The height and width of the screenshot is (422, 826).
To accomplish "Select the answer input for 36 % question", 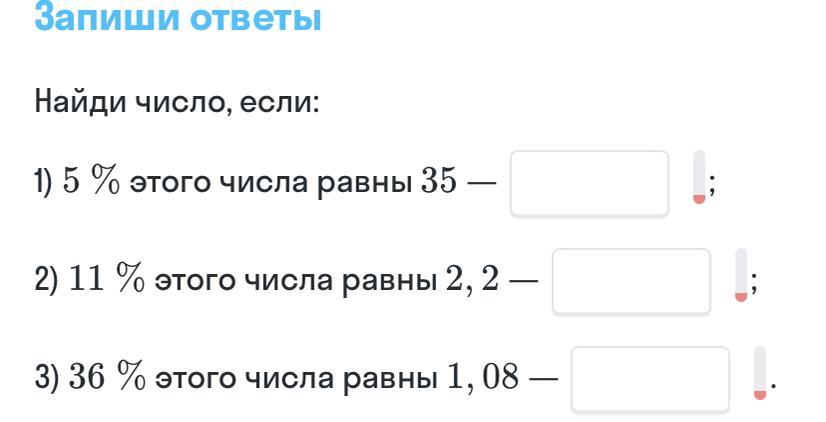I will click(x=650, y=379).
